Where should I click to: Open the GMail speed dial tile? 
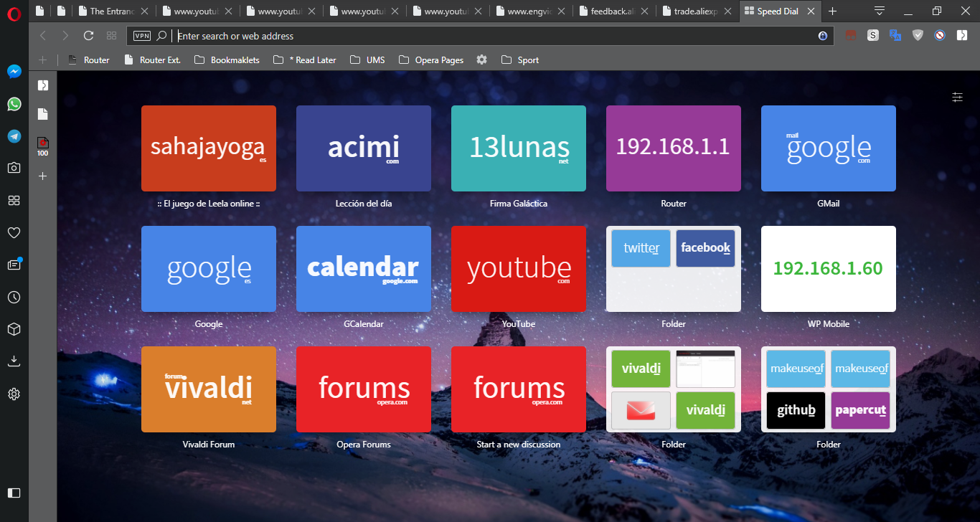click(x=829, y=148)
